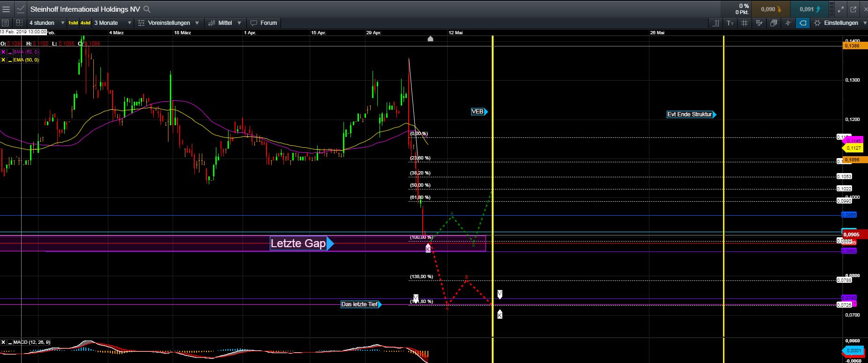Expand chart to fullscreen
The width and height of the screenshot is (868, 363).
pos(841,9)
